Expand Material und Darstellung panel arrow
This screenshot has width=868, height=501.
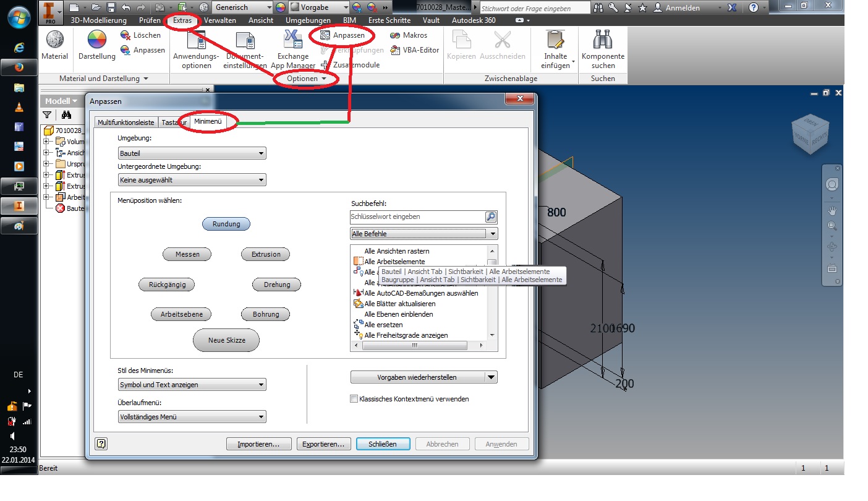point(146,79)
